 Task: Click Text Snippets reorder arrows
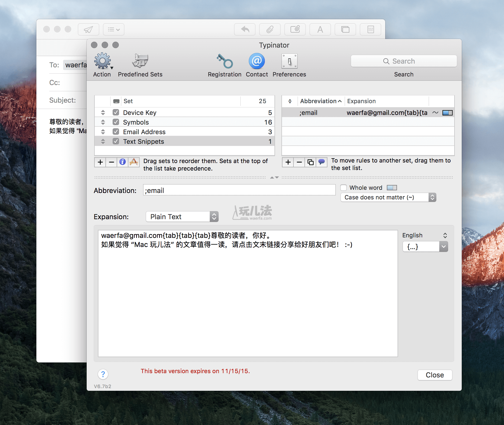(103, 141)
